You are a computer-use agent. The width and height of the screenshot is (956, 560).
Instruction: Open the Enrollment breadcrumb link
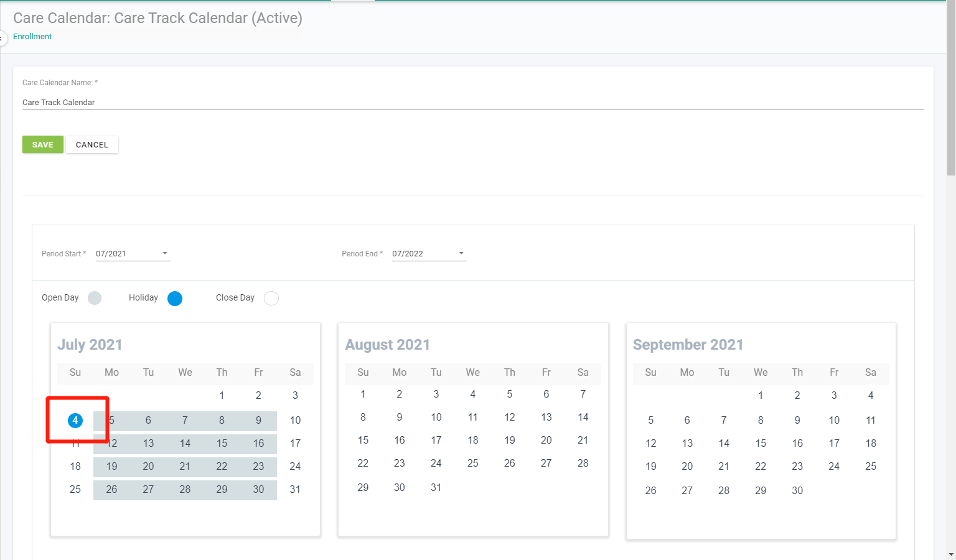point(32,37)
